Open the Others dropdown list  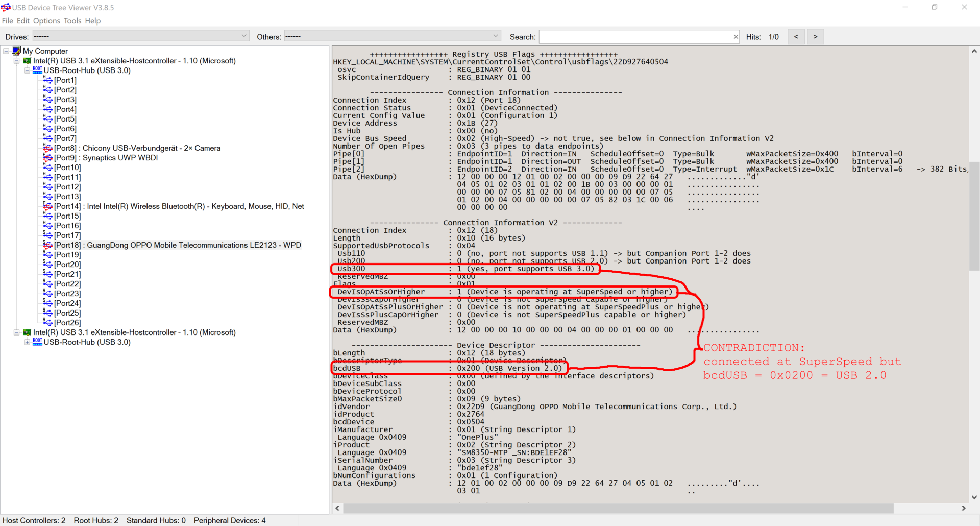[x=495, y=36]
